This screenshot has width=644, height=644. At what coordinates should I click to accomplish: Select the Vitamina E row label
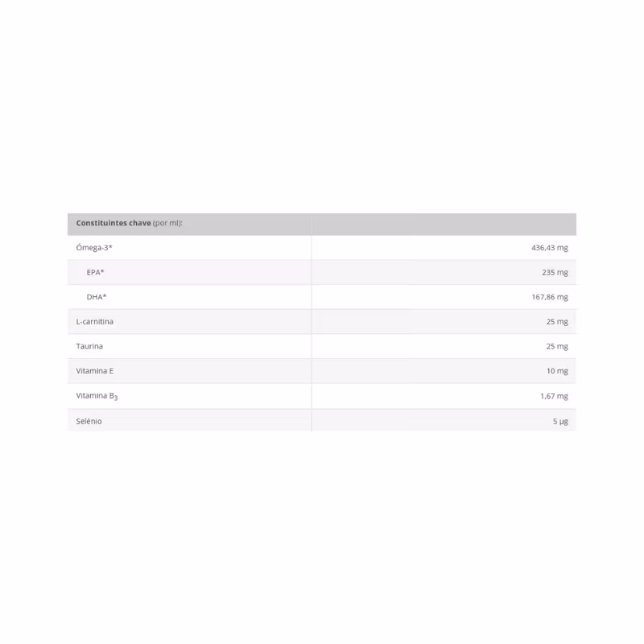pos(94,371)
